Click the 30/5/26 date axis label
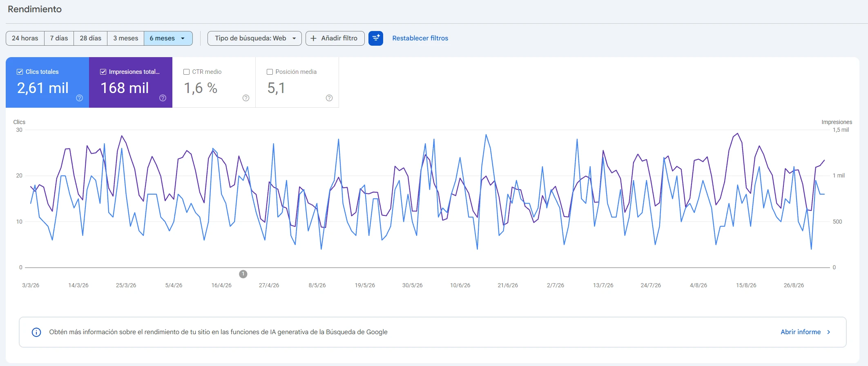 (x=412, y=286)
